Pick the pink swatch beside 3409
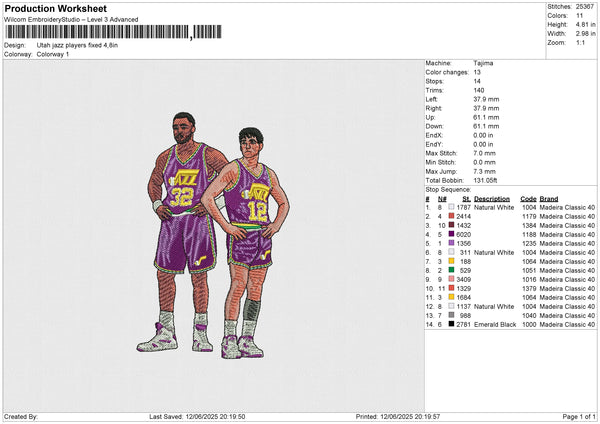Image resolution: width=600 pixels, height=424 pixels. tap(452, 279)
